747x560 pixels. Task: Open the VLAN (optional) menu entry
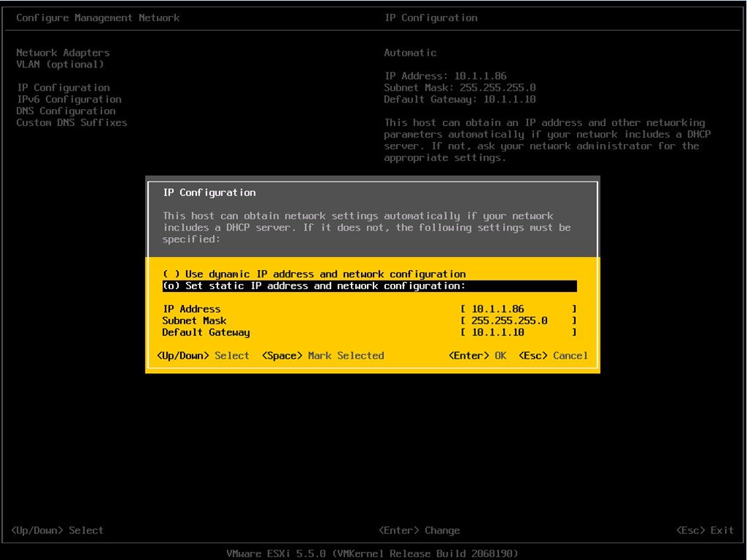point(60,64)
